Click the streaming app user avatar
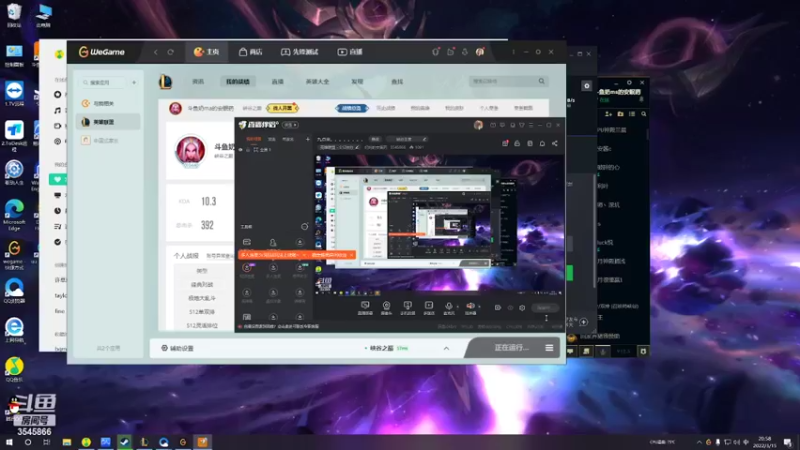Image resolution: width=800 pixels, height=450 pixels. point(478,125)
